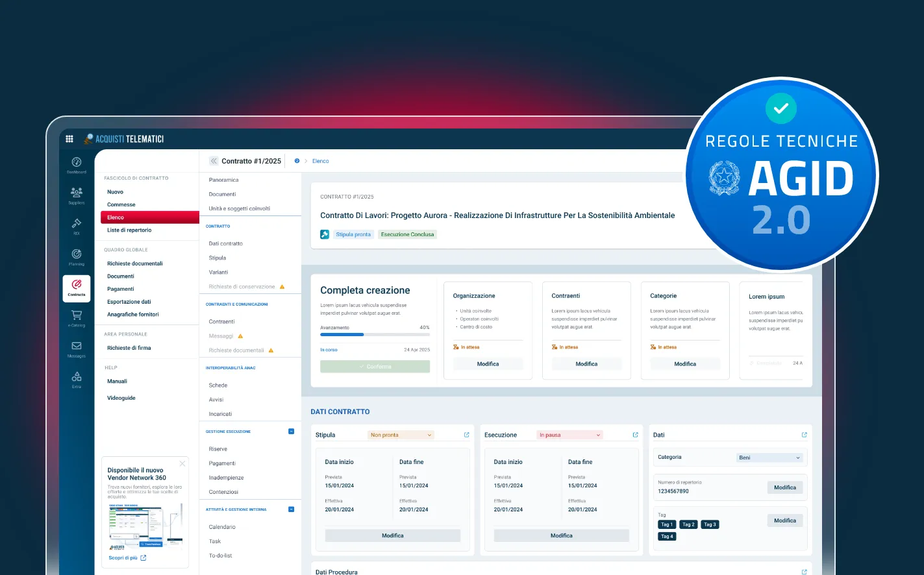This screenshot has width=924, height=575.
Task: Collapse sidebar with double-chevron beside Contratto #1/2025
Action: [213, 161]
